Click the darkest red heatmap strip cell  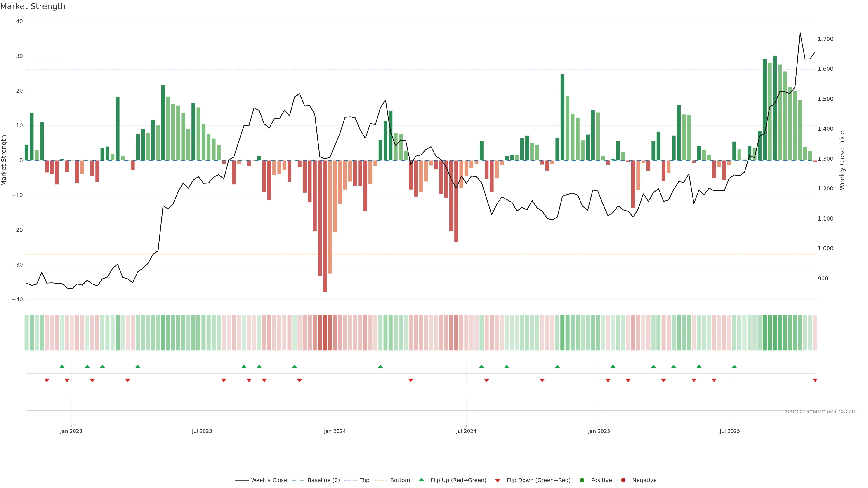(325, 332)
